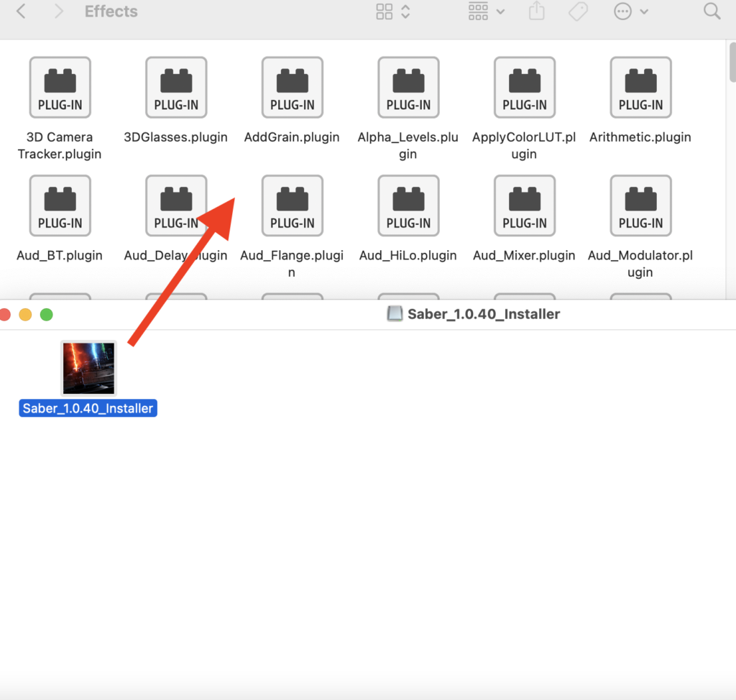Select the Arithmetic.plugin file
The height and width of the screenshot is (700, 736).
pyautogui.click(x=640, y=87)
